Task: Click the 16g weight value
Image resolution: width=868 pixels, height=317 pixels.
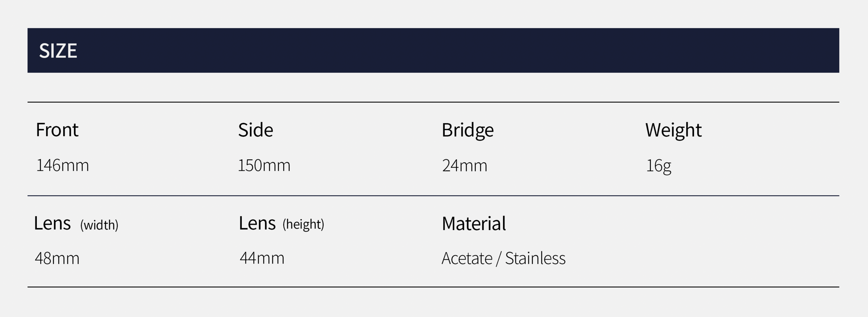Action: tap(658, 166)
